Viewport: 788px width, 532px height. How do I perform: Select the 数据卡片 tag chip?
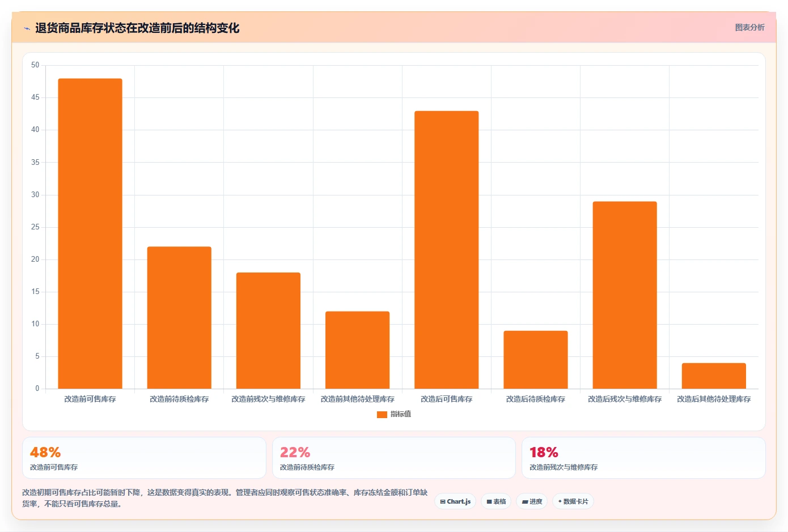pos(573,501)
